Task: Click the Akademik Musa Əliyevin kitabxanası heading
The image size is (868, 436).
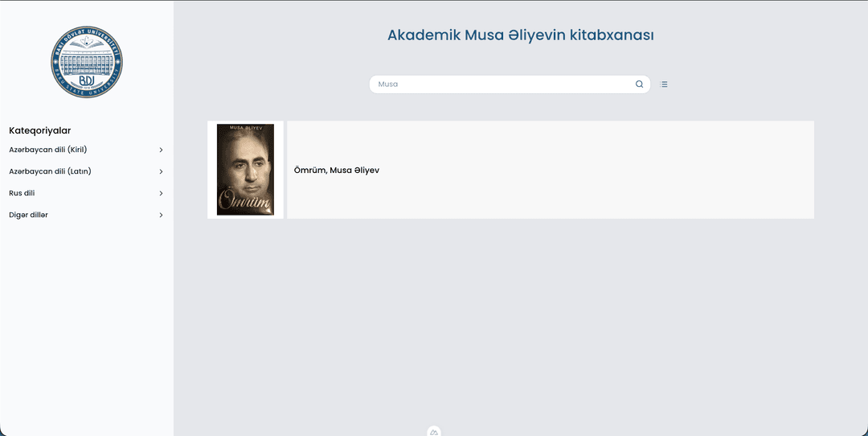Action: point(520,35)
